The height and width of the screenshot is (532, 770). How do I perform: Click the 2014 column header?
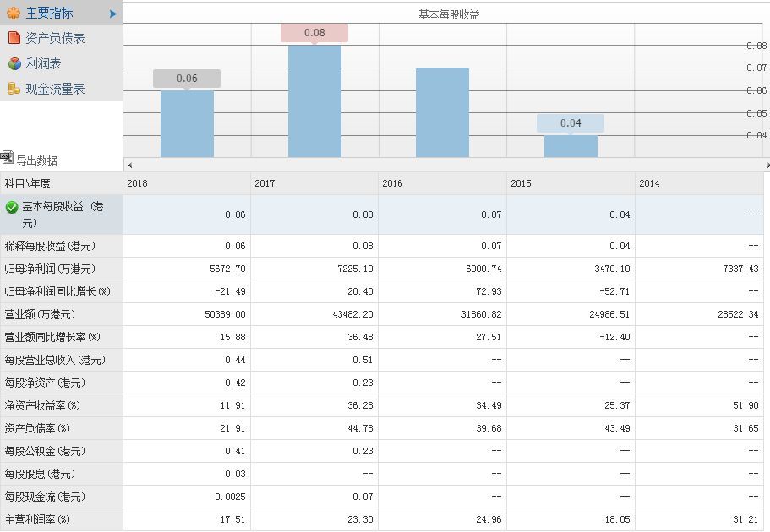[649, 183]
